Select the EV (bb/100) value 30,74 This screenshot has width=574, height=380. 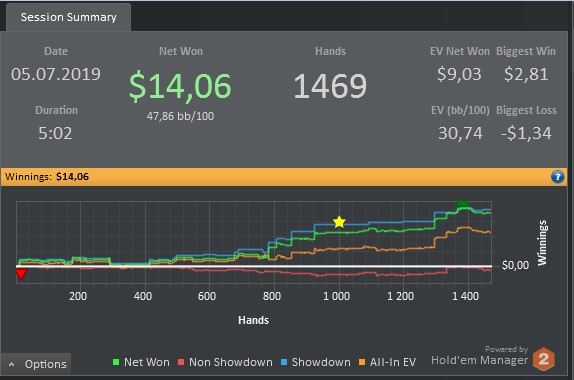pos(460,133)
